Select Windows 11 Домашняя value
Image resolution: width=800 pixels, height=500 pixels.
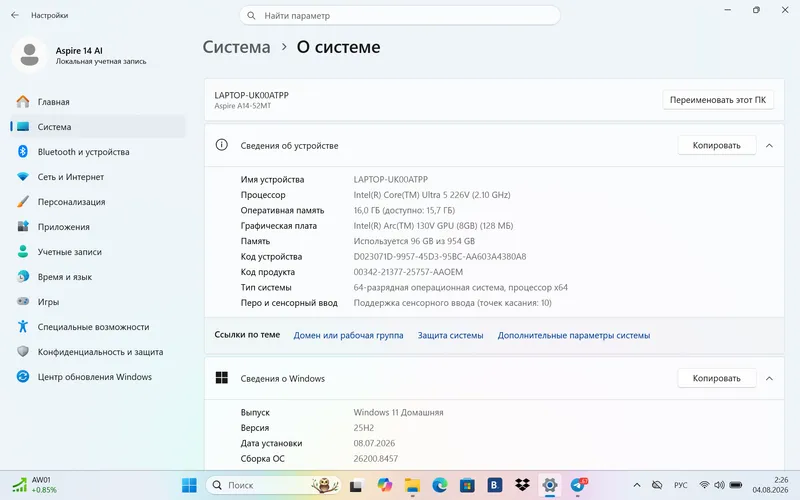(398, 412)
